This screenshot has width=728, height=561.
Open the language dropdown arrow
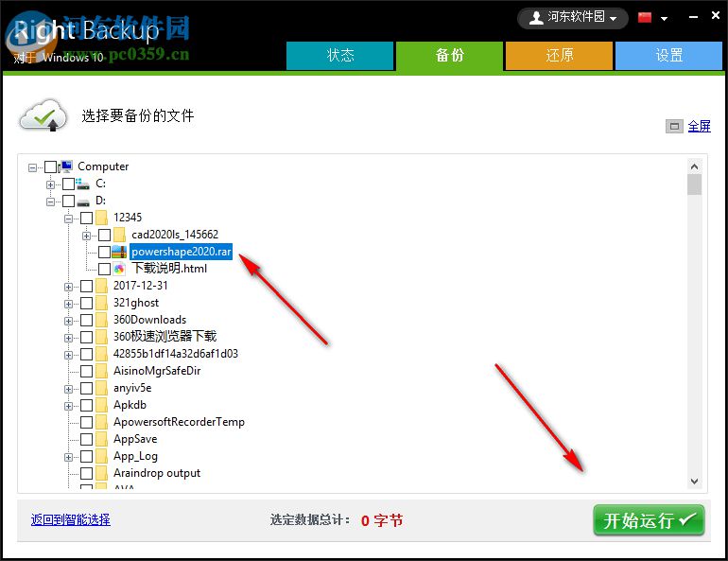[664, 19]
